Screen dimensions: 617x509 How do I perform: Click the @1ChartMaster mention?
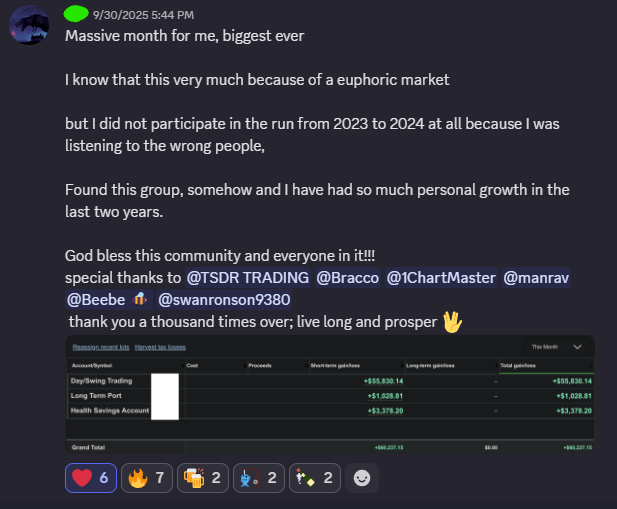441,278
